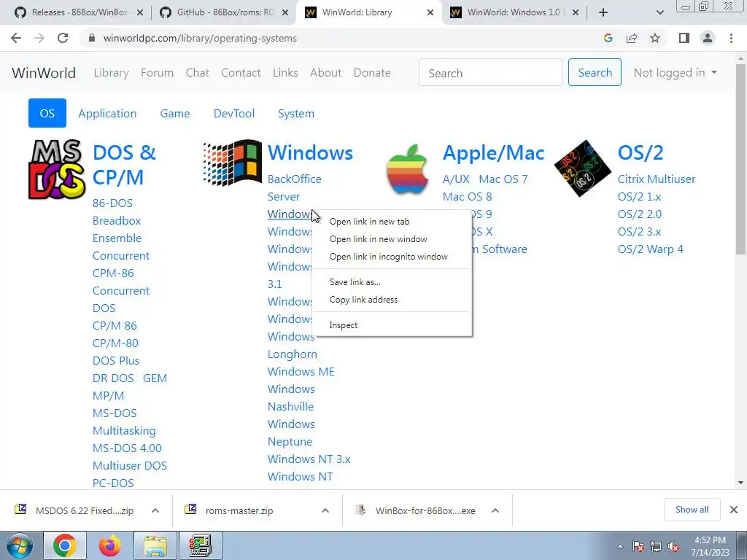This screenshot has width=747, height=560.
Task: Click into the site Search field
Action: [x=490, y=72]
